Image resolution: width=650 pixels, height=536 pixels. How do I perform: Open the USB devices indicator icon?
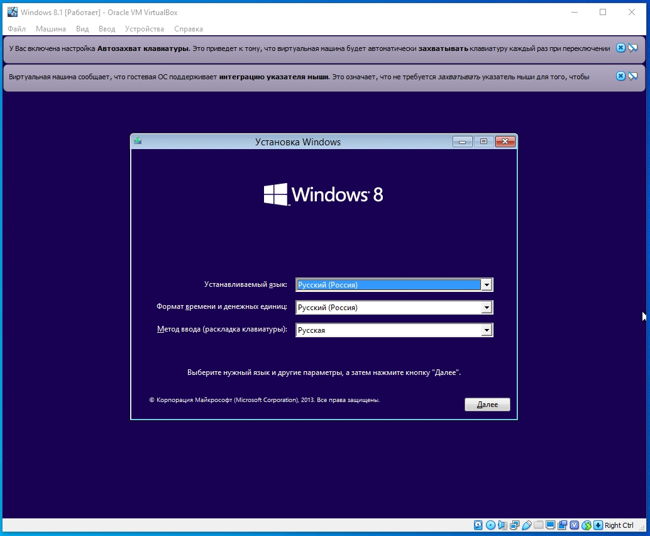(x=526, y=525)
